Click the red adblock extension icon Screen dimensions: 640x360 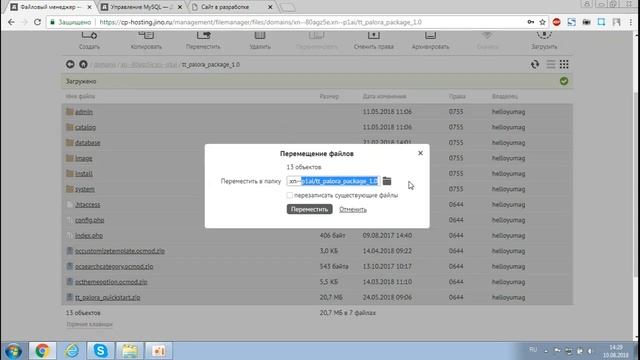556,22
